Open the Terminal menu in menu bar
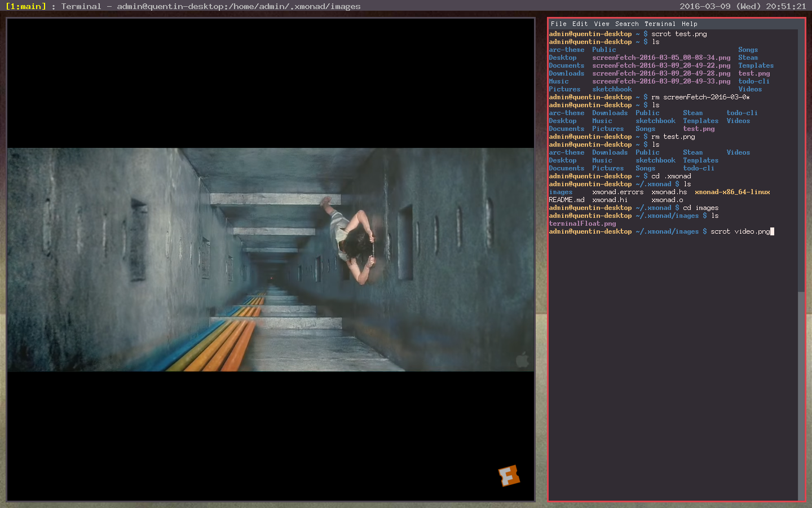The width and height of the screenshot is (812, 508). [660, 24]
